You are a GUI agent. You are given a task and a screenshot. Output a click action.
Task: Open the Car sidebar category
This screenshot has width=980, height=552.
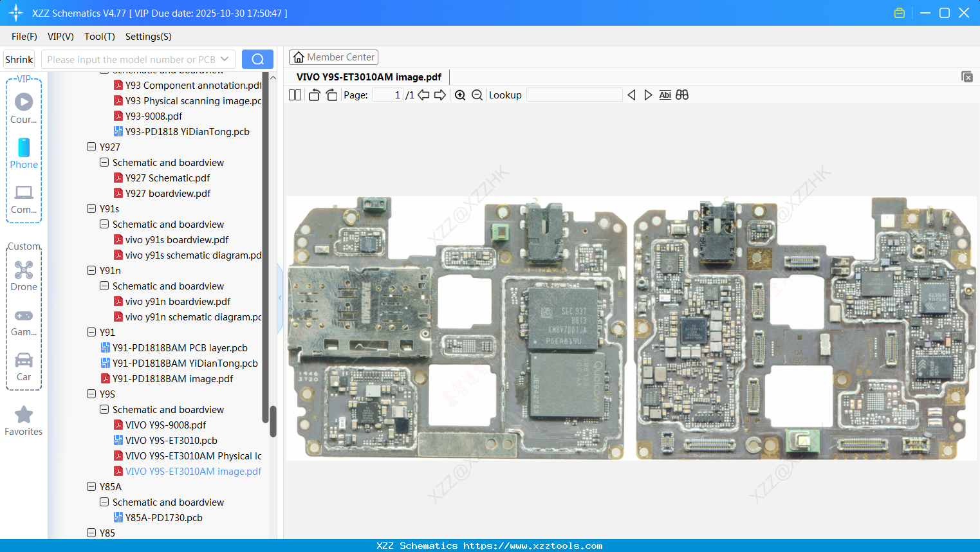[24, 366]
